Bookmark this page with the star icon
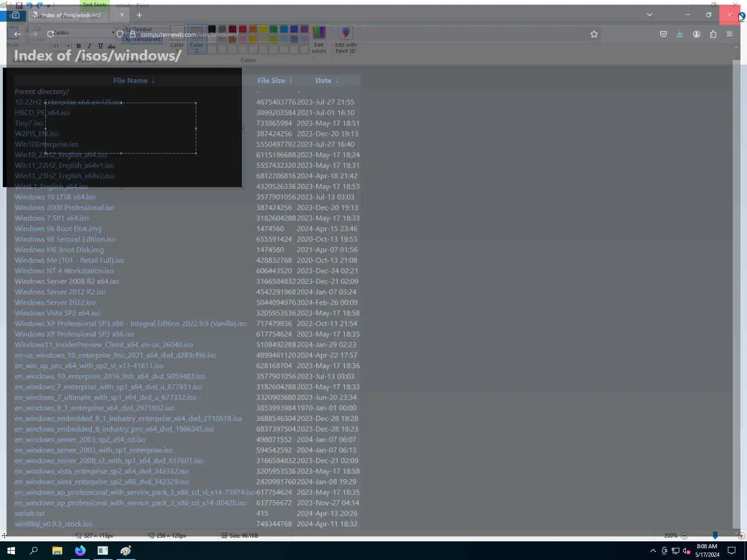Image resolution: width=747 pixels, height=560 pixels. click(x=594, y=34)
